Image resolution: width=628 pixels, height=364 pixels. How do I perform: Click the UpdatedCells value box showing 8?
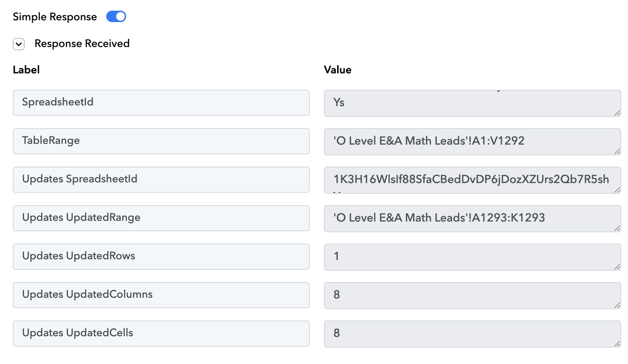click(x=472, y=334)
